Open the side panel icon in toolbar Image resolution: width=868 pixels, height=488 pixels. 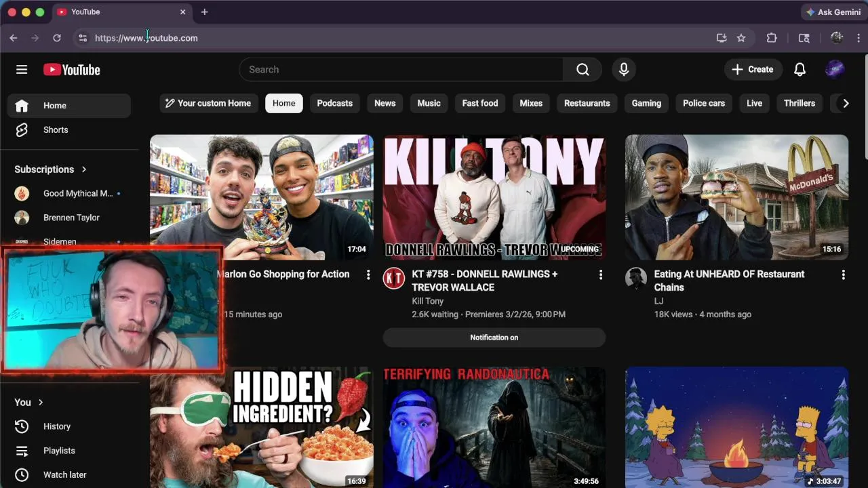coord(804,38)
